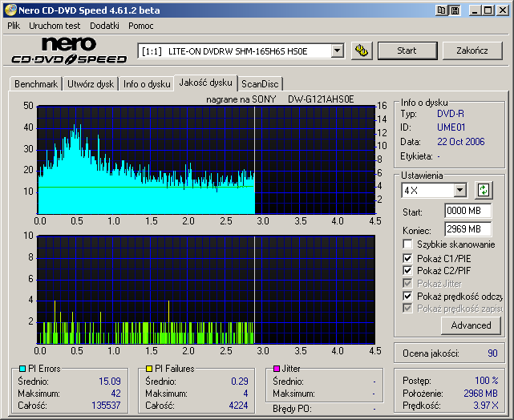Toggle Pokaż prędkość zapisu checkbox

[407, 309]
